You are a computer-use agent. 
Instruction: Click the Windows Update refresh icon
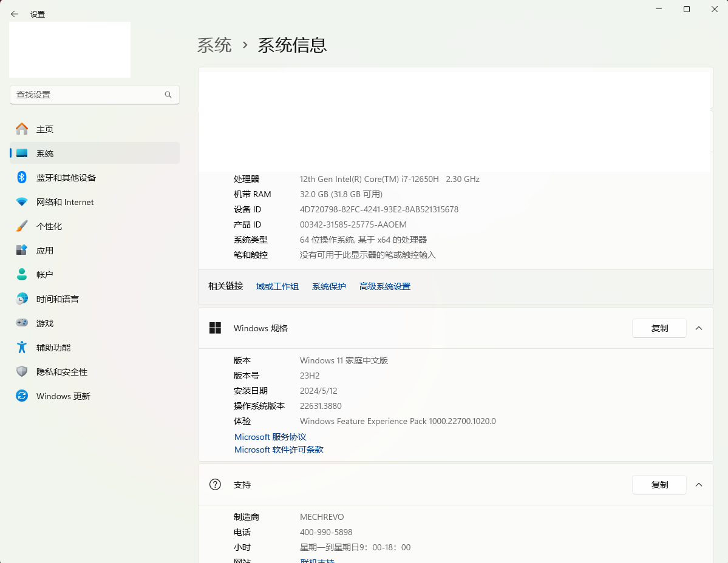pos(22,396)
